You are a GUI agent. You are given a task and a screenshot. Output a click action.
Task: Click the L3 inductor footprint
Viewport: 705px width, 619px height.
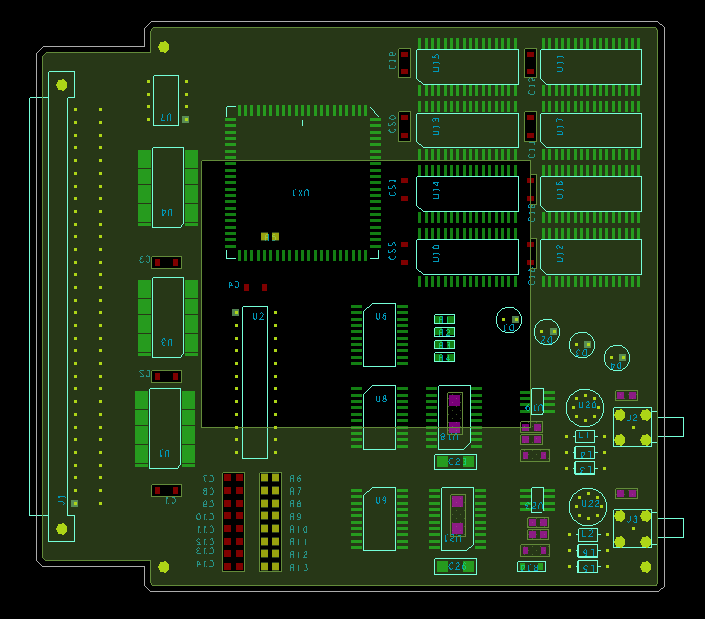pos(585,469)
